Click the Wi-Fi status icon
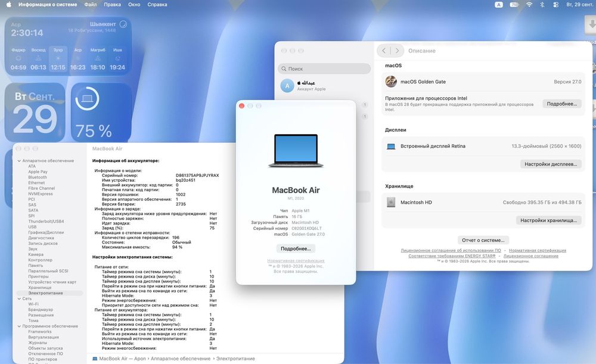596x364 pixels. point(529,5)
